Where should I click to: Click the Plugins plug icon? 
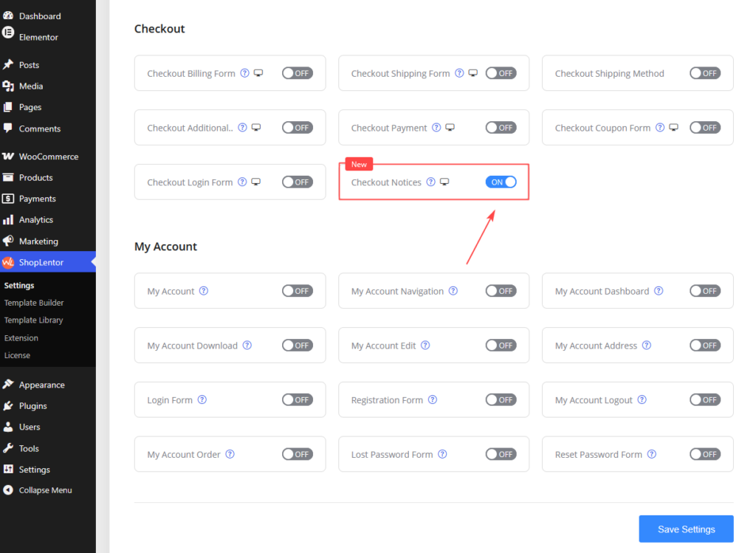pyautogui.click(x=8, y=405)
